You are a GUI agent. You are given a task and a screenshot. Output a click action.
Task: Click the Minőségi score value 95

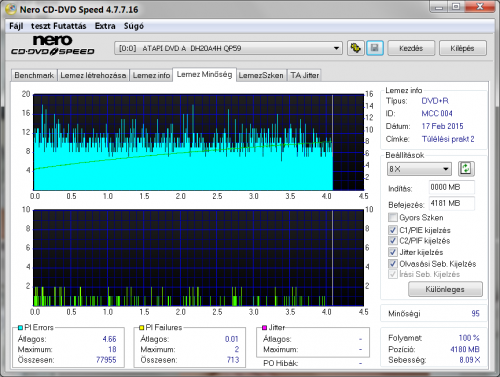coord(475,314)
